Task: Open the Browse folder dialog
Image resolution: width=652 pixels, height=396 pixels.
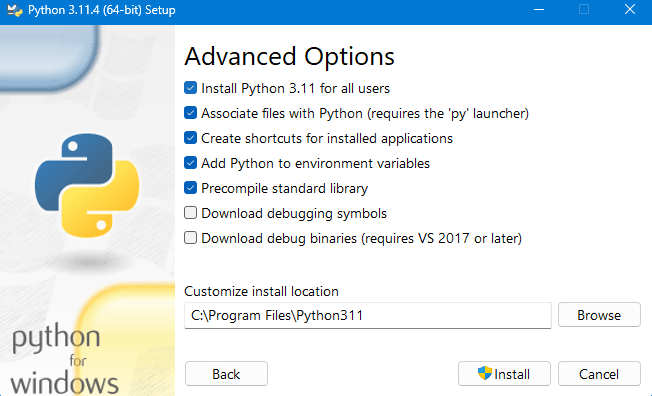Action: [x=599, y=315]
